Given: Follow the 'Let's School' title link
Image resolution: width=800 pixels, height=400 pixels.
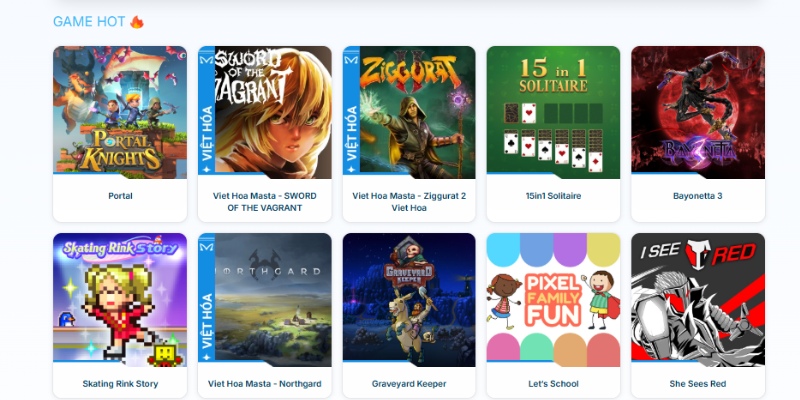Looking at the screenshot, I should pyautogui.click(x=553, y=384).
